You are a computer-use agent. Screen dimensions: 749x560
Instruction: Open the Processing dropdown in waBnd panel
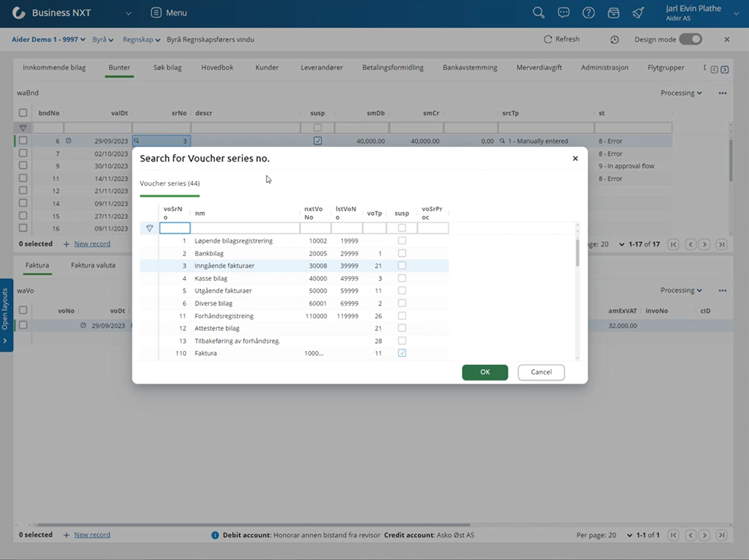(681, 93)
